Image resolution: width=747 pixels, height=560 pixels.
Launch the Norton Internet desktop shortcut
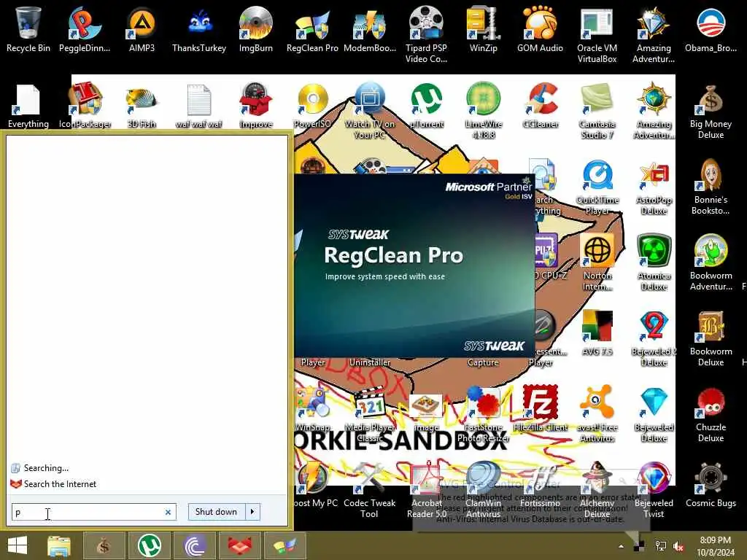597,262
